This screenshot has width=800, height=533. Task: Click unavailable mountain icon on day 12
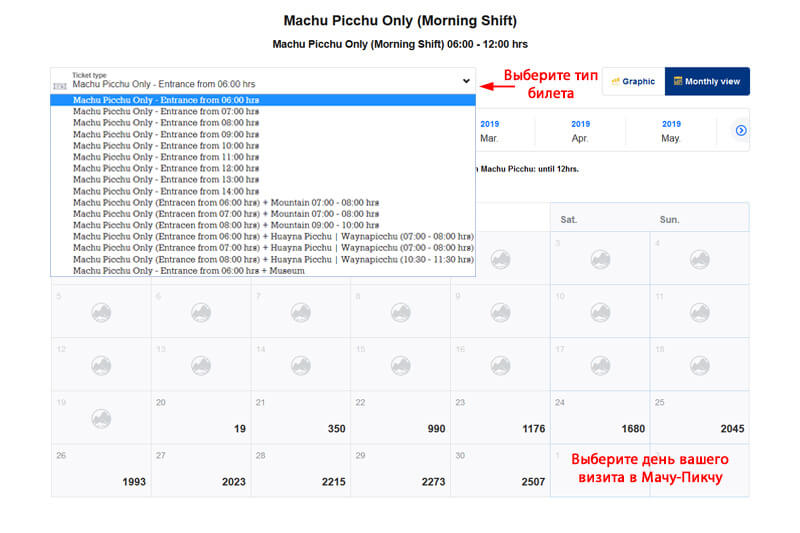pos(101,366)
